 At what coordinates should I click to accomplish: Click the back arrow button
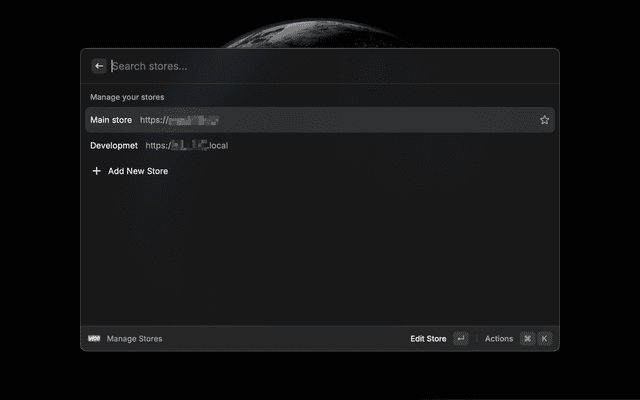[x=99, y=66]
